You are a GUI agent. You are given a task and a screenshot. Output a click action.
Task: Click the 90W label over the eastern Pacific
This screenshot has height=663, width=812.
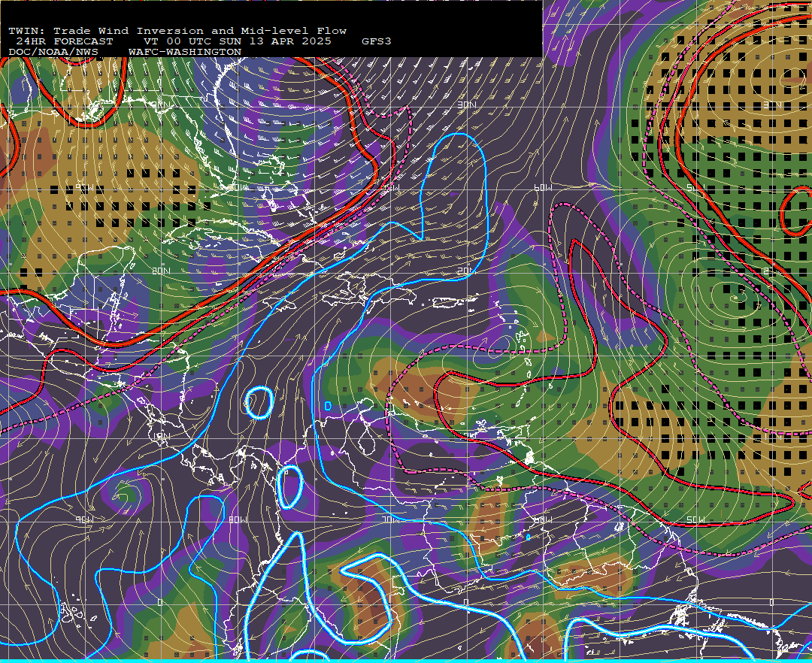tap(85, 519)
